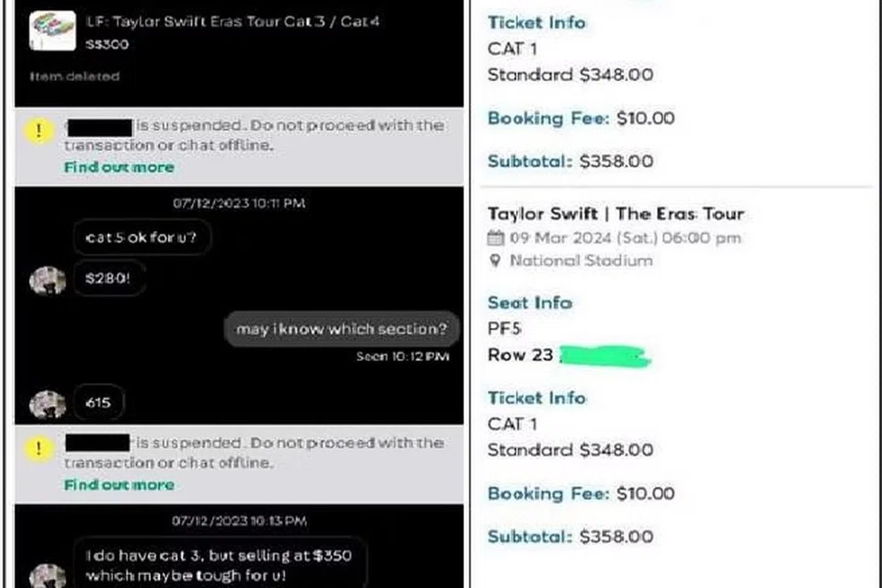
Task: Click the 'Taylor Swift | The Eras Tour' event title
Action: pyautogui.click(x=616, y=214)
